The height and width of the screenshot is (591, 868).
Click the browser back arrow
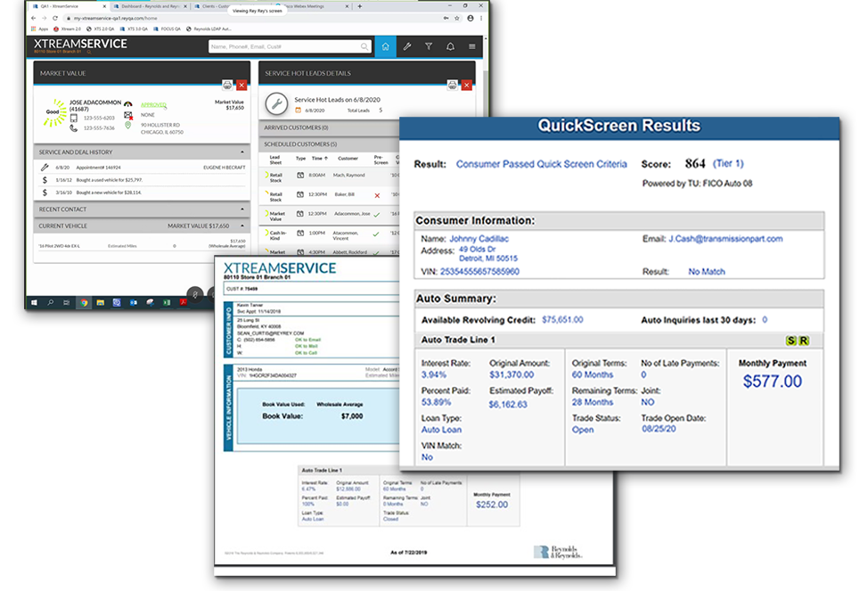pyautogui.click(x=34, y=19)
